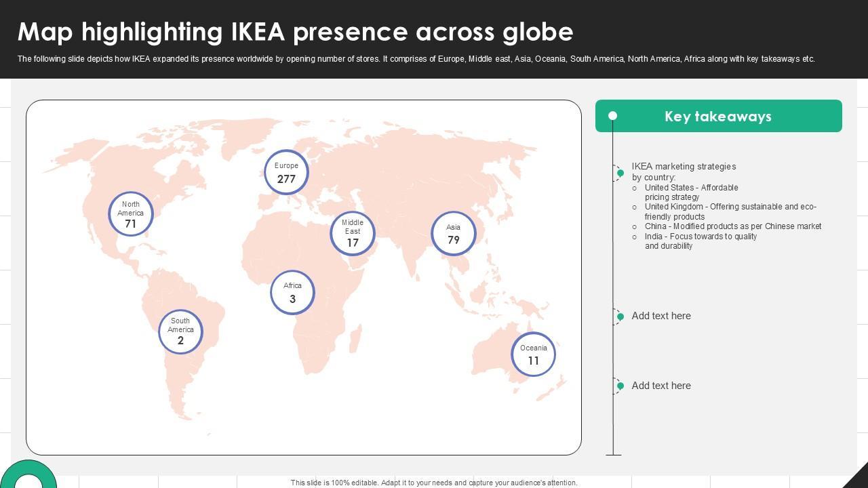Screen dimensions: 868x488
Task: Click green bullet beside first Add text here
Action: coord(620,317)
